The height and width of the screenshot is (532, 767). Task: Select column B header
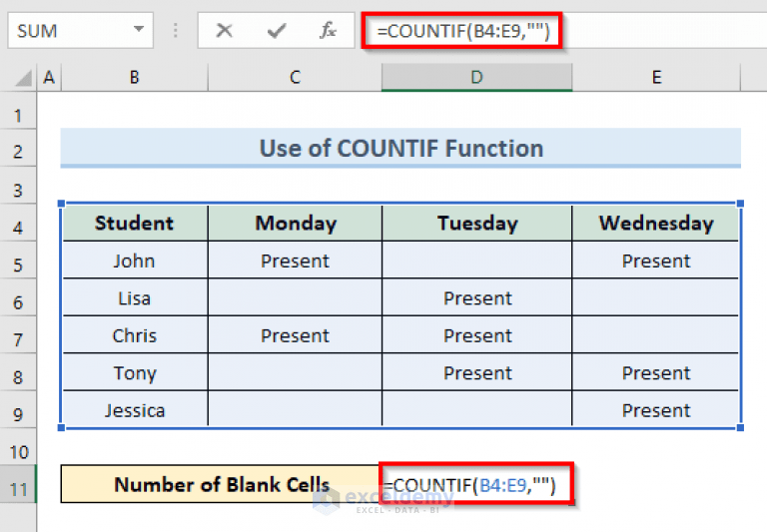point(135,77)
